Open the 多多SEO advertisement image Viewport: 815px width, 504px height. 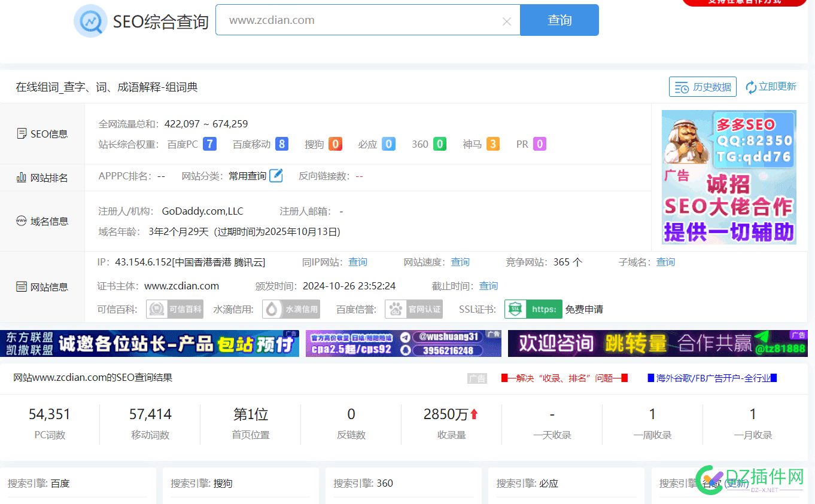[x=729, y=177]
